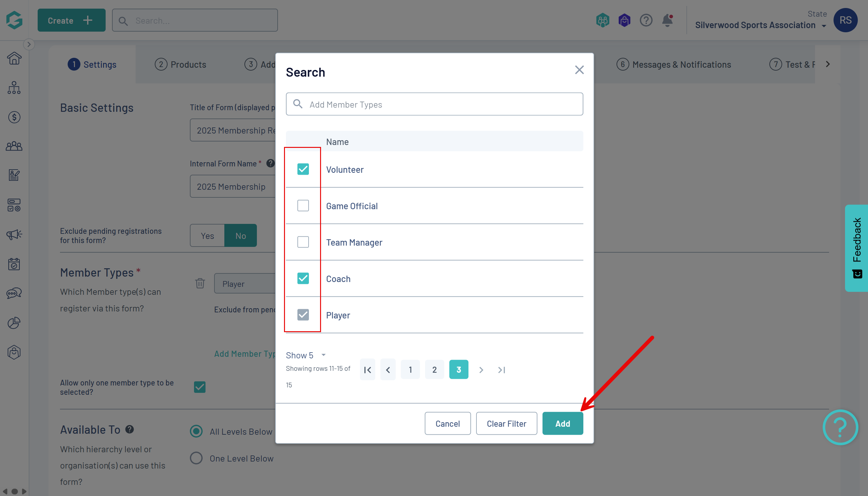This screenshot has width=868, height=496.
Task: Click the Add button in dialog
Action: (x=562, y=424)
